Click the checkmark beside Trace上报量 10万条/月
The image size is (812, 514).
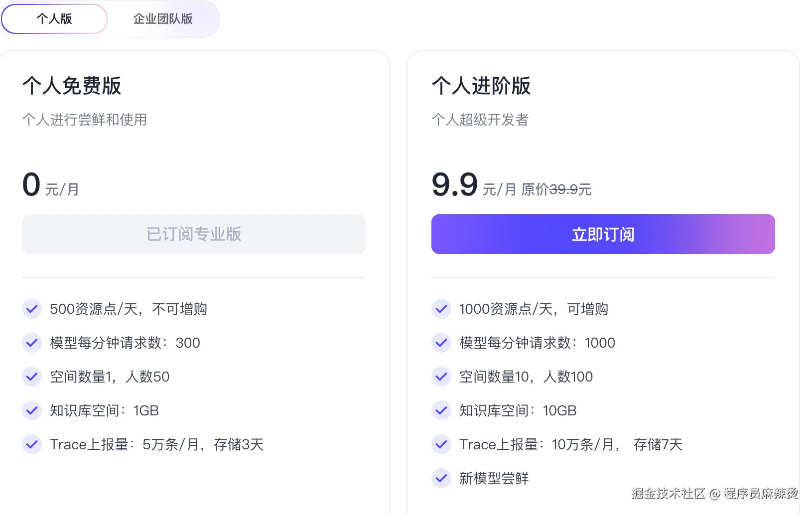click(441, 444)
